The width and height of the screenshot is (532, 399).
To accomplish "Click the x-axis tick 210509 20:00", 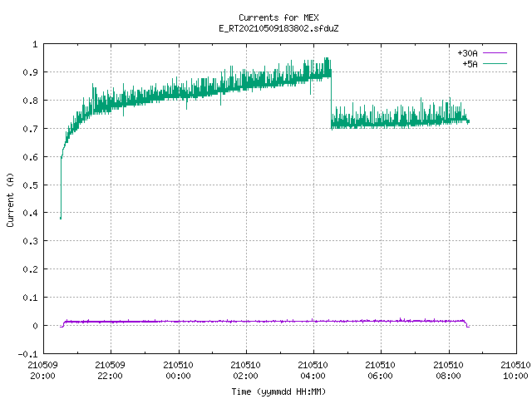I will (42, 370).
